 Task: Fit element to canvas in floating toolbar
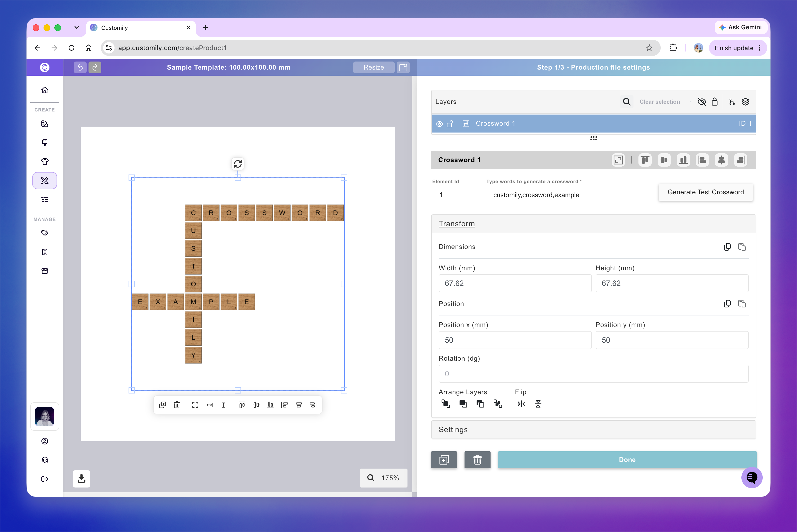click(195, 405)
